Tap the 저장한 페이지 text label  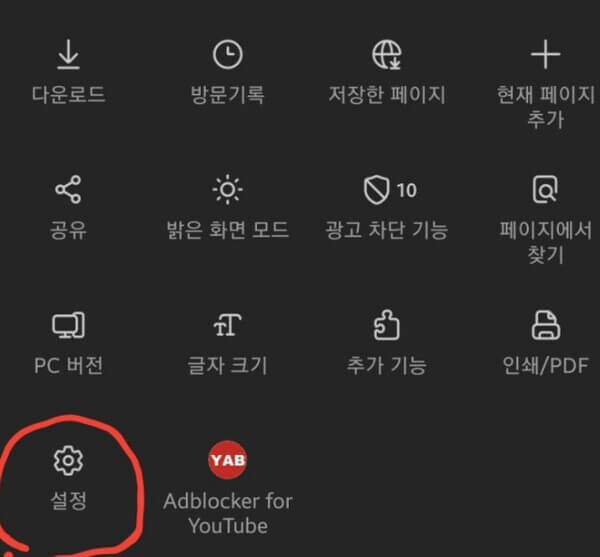point(387,94)
